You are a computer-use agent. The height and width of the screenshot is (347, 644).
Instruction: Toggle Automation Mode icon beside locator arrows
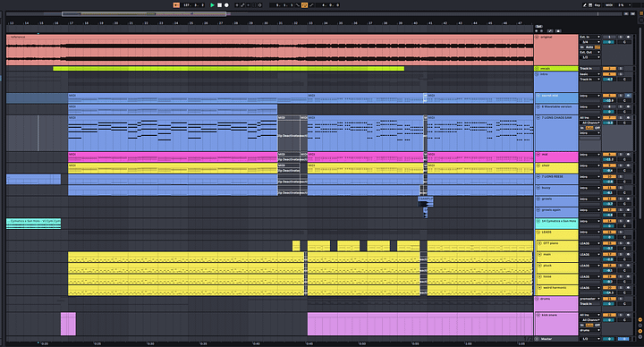click(x=550, y=30)
